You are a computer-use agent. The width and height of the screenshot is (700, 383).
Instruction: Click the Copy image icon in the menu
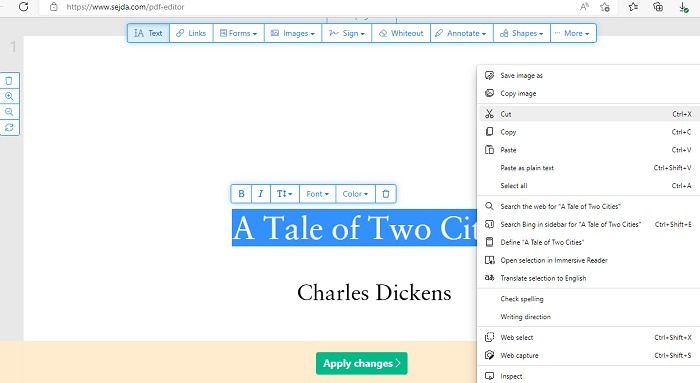coord(489,93)
